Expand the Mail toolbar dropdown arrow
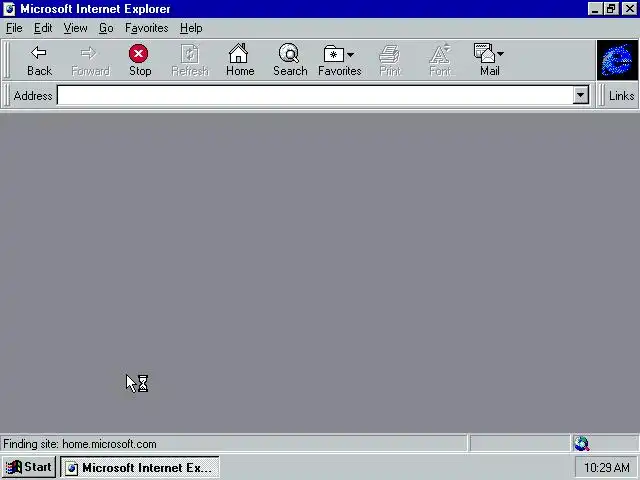Viewport: 640px width, 480px height. 501,54
